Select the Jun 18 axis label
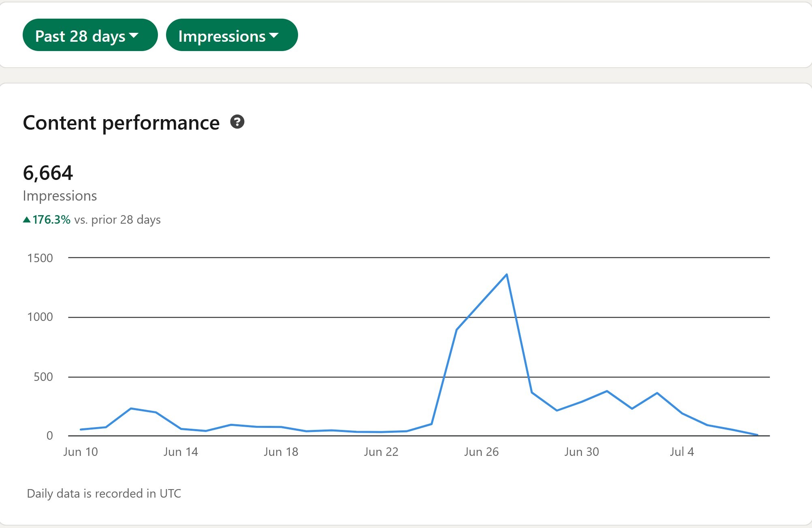The height and width of the screenshot is (528, 812). (281, 452)
